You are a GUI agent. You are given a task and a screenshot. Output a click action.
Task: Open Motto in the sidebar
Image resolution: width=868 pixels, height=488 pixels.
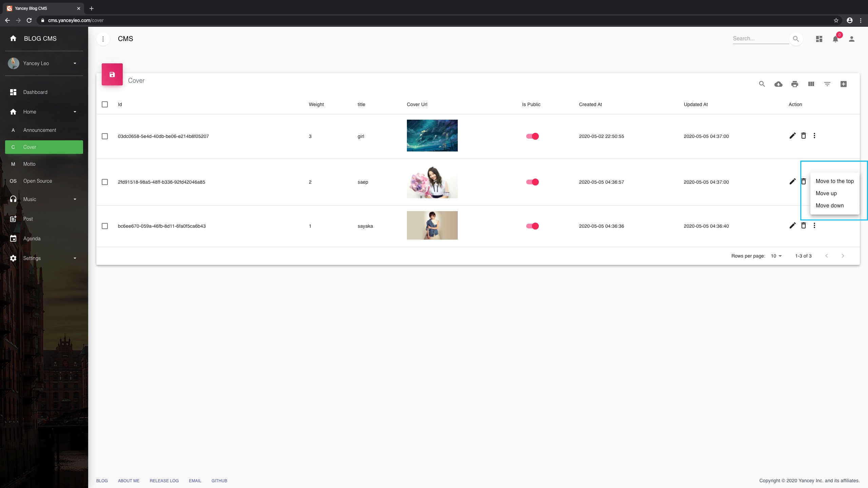coord(44,164)
